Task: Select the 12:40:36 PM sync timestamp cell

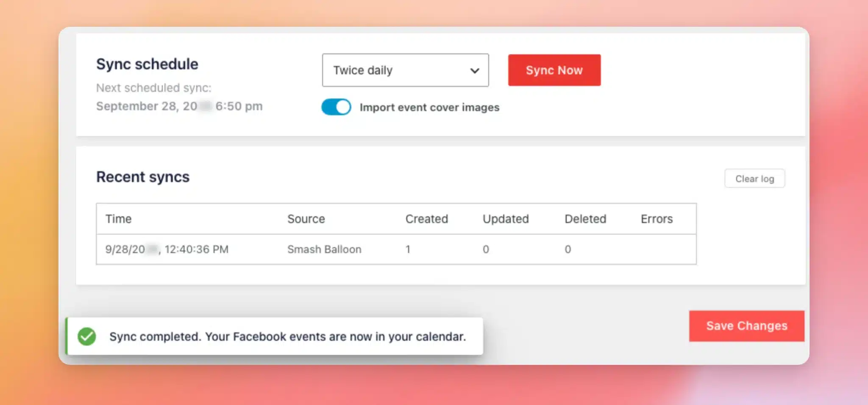Action: (x=167, y=249)
